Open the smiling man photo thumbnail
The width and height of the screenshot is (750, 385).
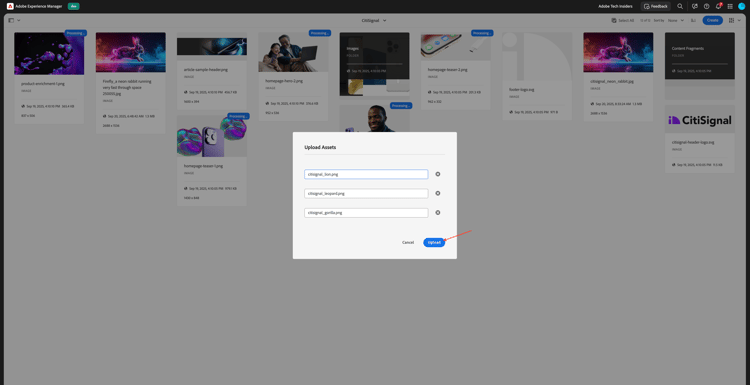[x=375, y=119]
